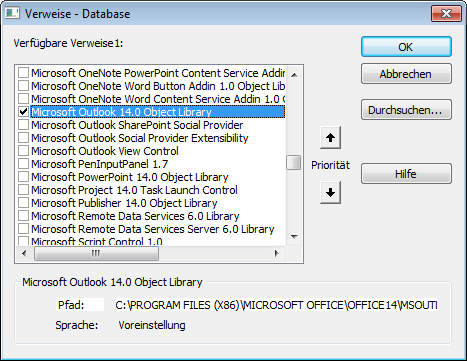
Task: Uncheck Microsoft Outlook 14.0 Object Library checkbox
Action: (23, 112)
